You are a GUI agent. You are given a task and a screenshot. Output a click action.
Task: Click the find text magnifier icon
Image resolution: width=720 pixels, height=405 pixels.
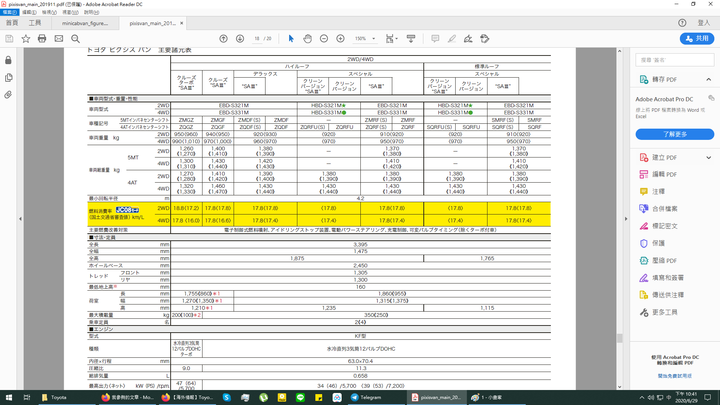pos(75,39)
